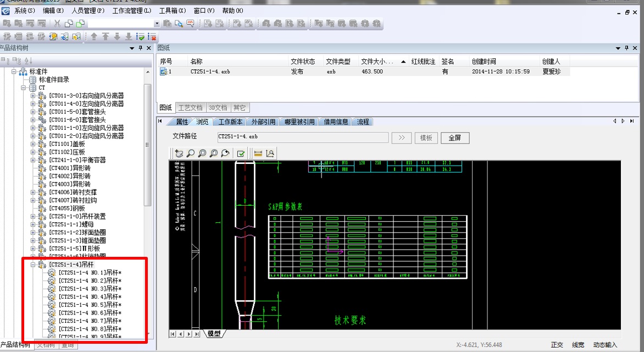The height and width of the screenshot is (352, 644).
Task: Open the 系统(S) menu
Action: tap(25, 10)
